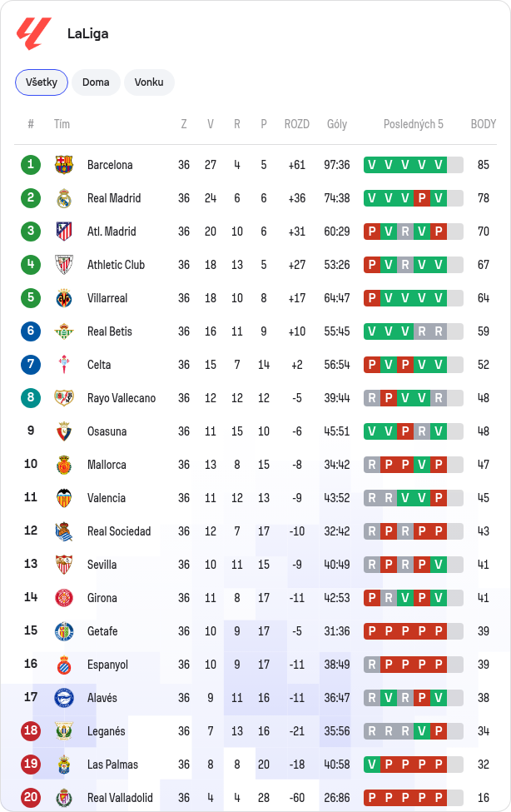The height and width of the screenshot is (812, 511).
Task: Open the Las Palmas crest icon
Action: click(x=64, y=765)
